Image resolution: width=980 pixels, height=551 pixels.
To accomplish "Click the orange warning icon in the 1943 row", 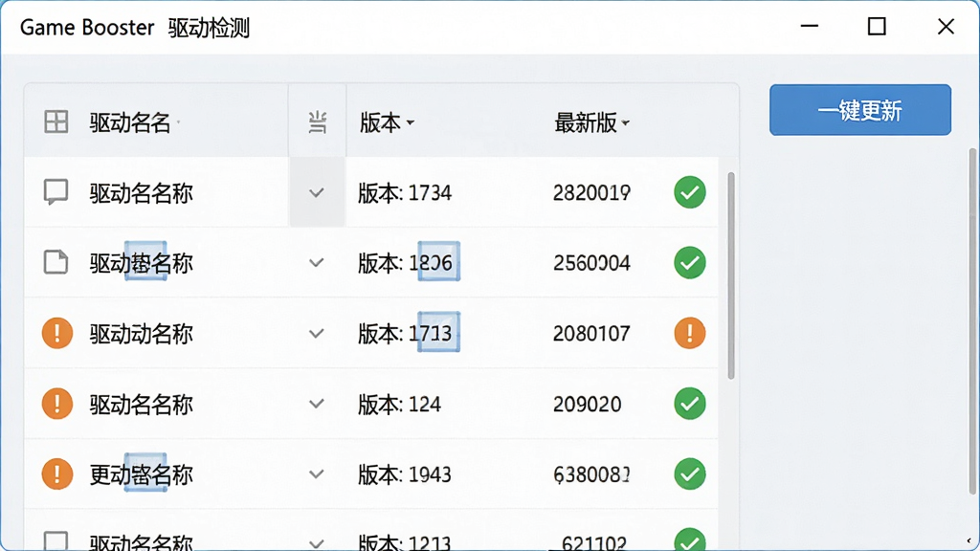I will pos(56,474).
